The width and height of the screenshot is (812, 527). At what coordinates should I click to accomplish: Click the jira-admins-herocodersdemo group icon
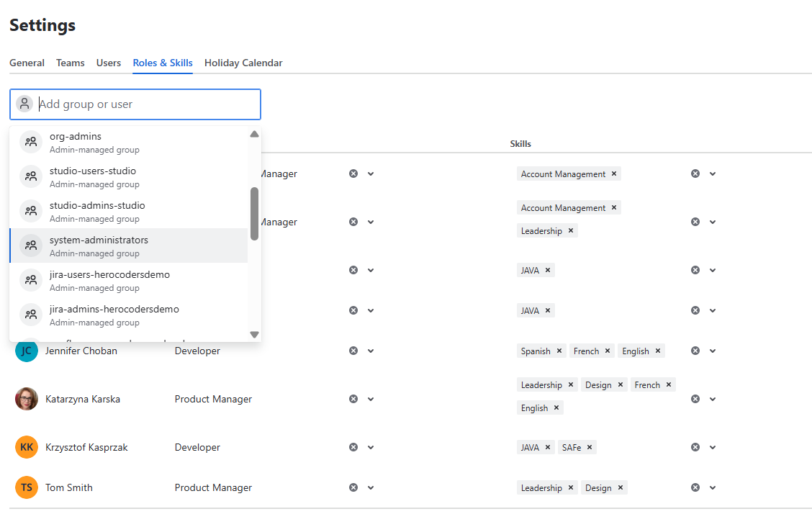(x=31, y=315)
